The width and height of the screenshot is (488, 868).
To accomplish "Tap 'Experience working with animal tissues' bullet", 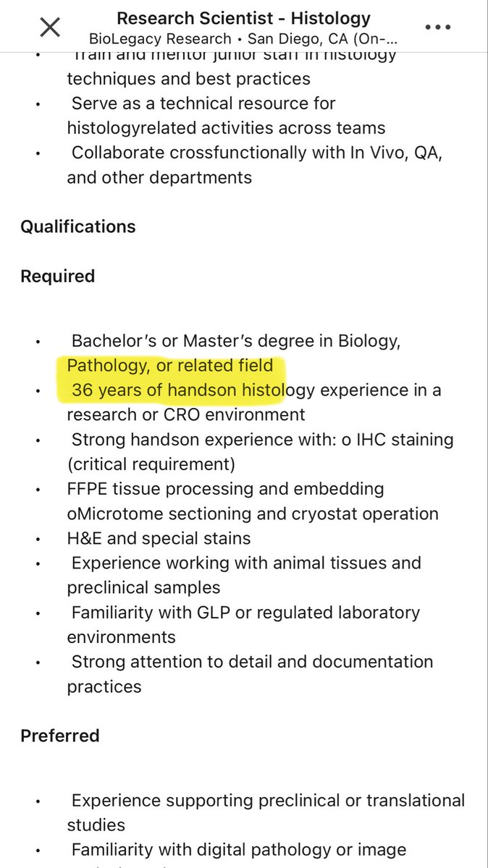I will (x=246, y=563).
